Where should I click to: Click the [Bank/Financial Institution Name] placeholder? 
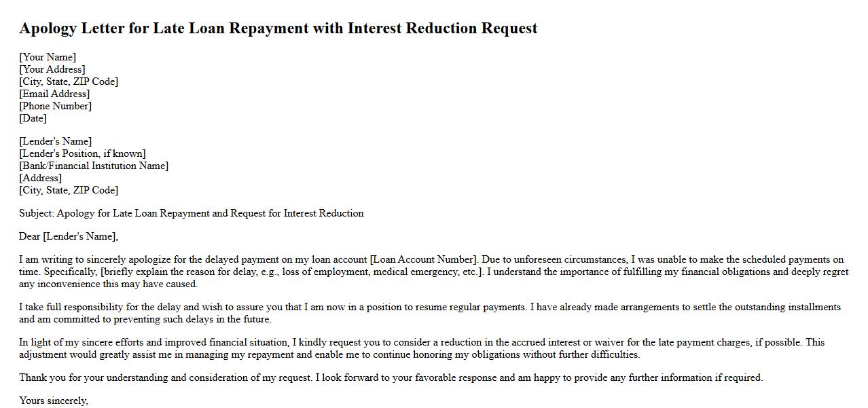click(x=94, y=166)
